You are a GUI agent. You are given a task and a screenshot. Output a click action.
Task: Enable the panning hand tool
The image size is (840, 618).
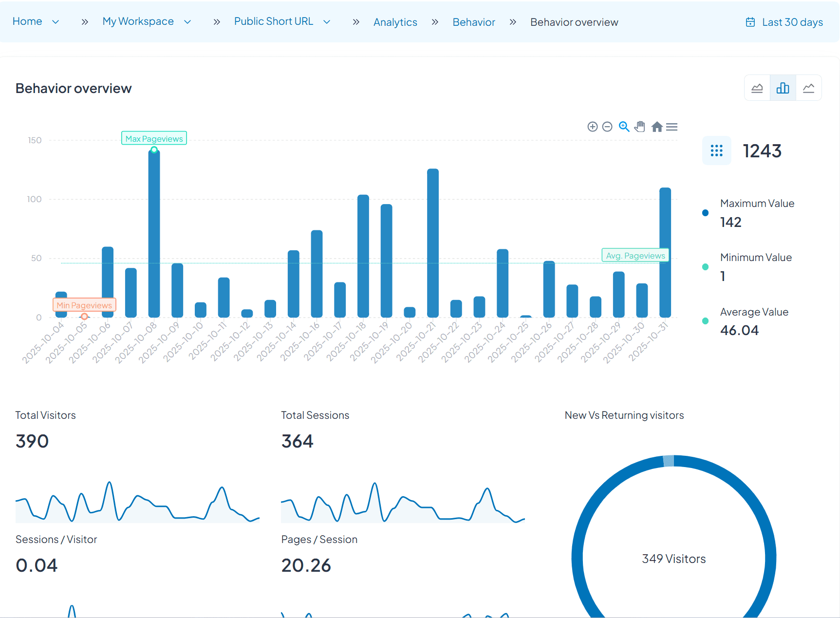click(x=639, y=127)
